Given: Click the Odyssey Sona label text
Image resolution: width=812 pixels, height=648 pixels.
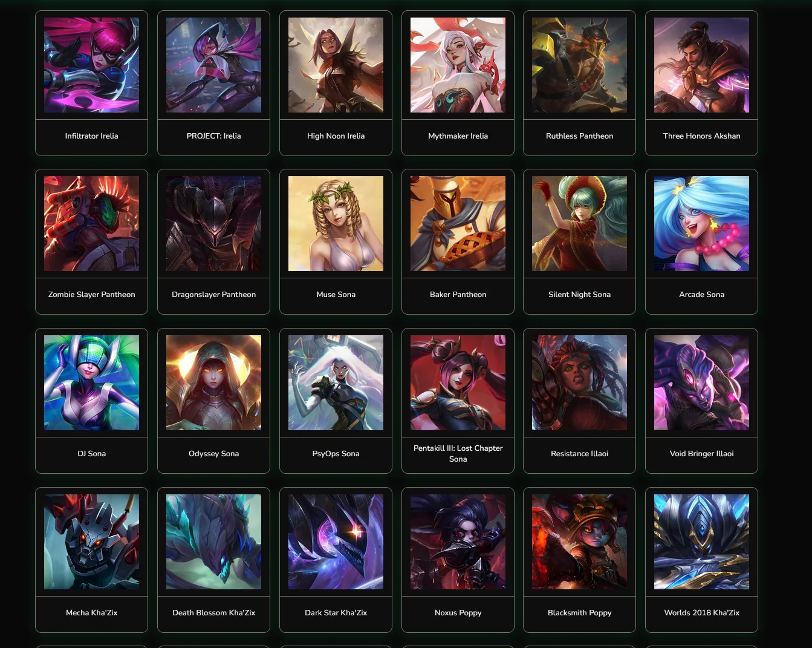Looking at the screenshot, I should 213,454.
